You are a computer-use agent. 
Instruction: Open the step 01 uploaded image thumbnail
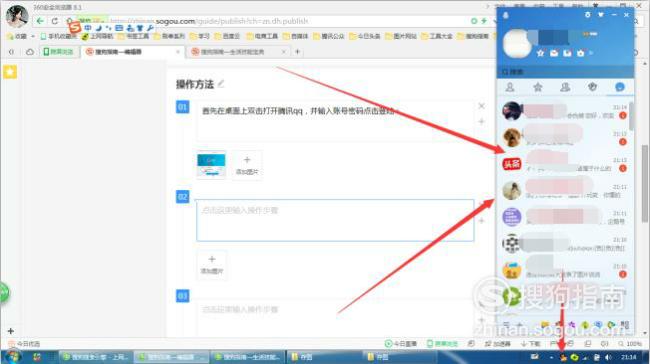click(x=211, y=165)
